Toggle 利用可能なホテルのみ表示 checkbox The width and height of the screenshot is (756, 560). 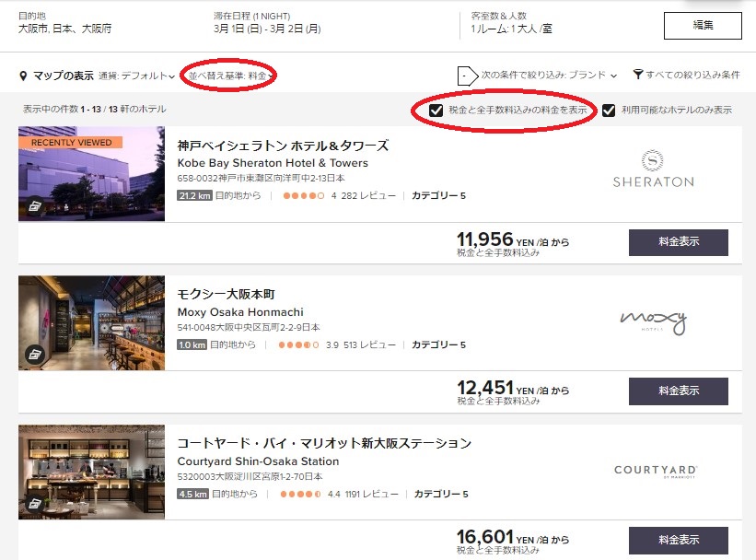point(609,111)
